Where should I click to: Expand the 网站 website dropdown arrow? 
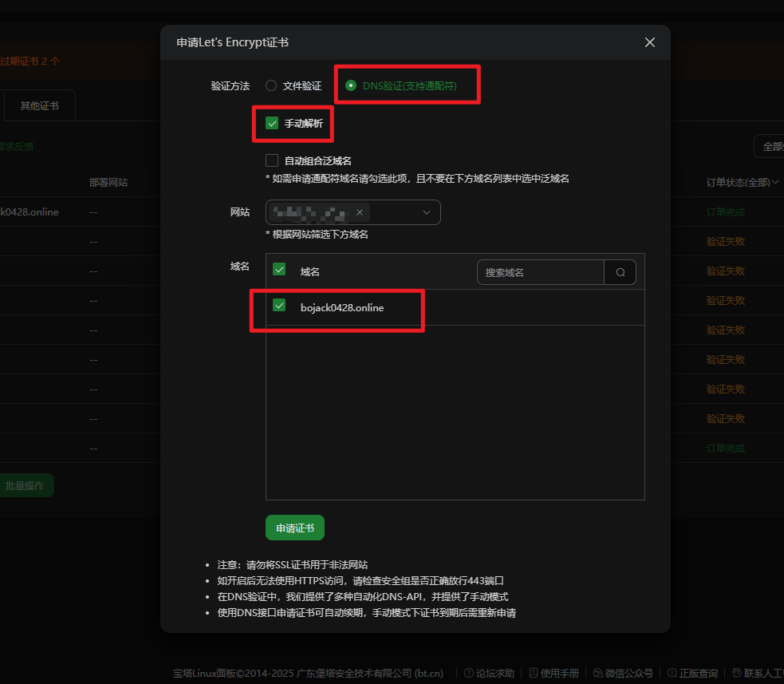coord(426,212)
